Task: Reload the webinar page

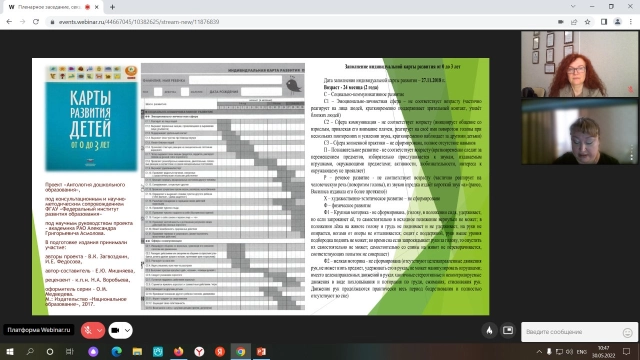Action: pos(36,22)
